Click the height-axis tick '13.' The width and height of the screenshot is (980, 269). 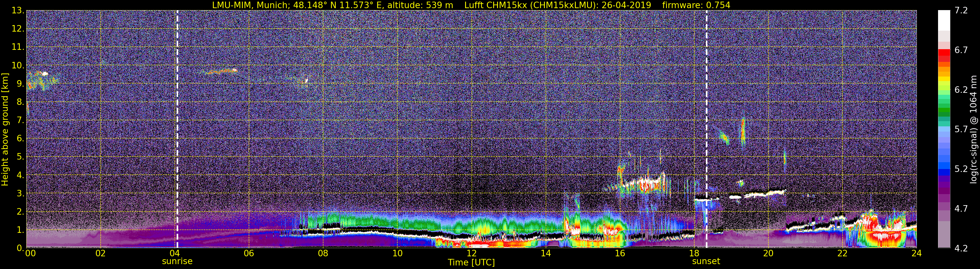(18, 11)
